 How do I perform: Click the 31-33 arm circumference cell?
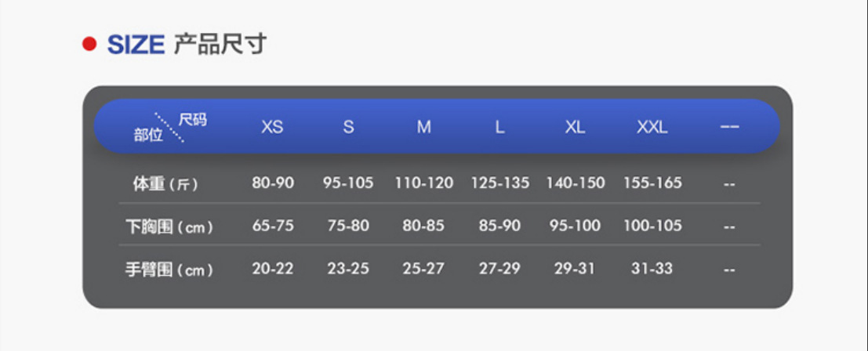[652, 269]
